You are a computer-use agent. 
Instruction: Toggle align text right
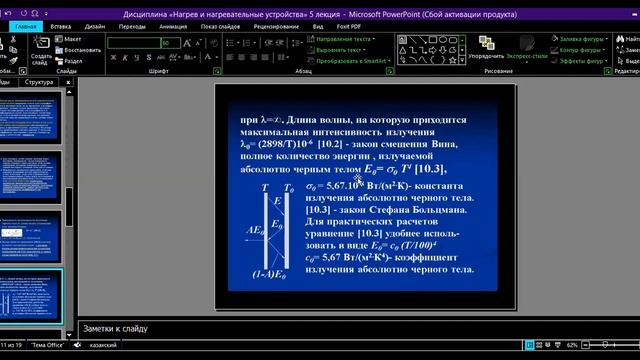253,58
